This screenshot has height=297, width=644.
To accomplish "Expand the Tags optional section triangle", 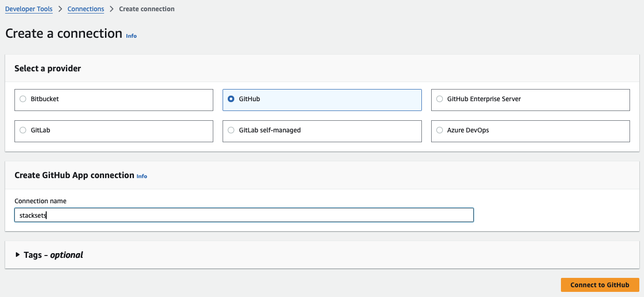I will click(x=18, y=255).
